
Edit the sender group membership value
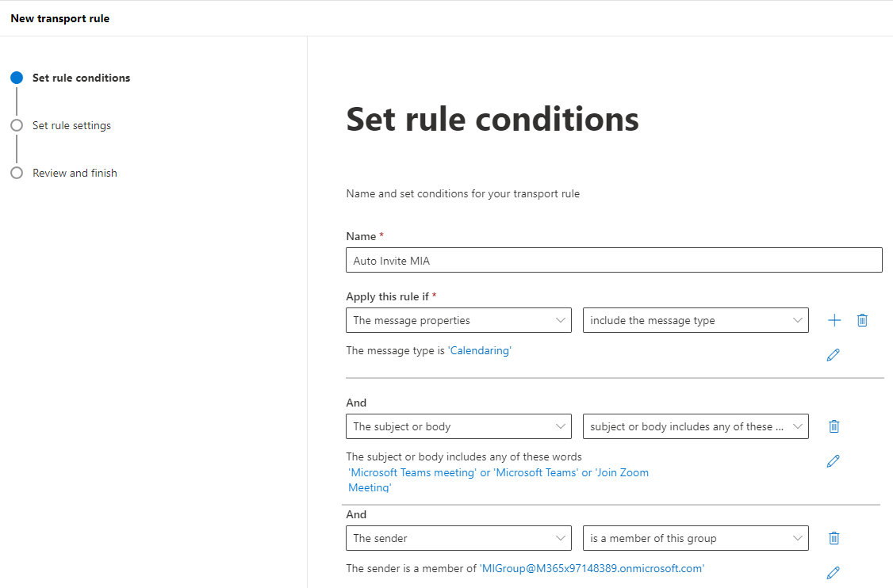tap(833, 572)
